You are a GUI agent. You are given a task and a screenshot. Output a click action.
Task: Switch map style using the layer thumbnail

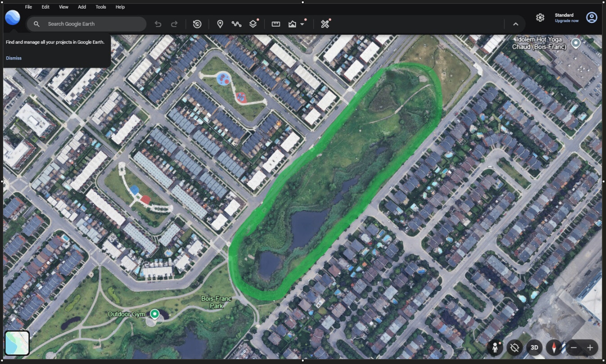17,343
